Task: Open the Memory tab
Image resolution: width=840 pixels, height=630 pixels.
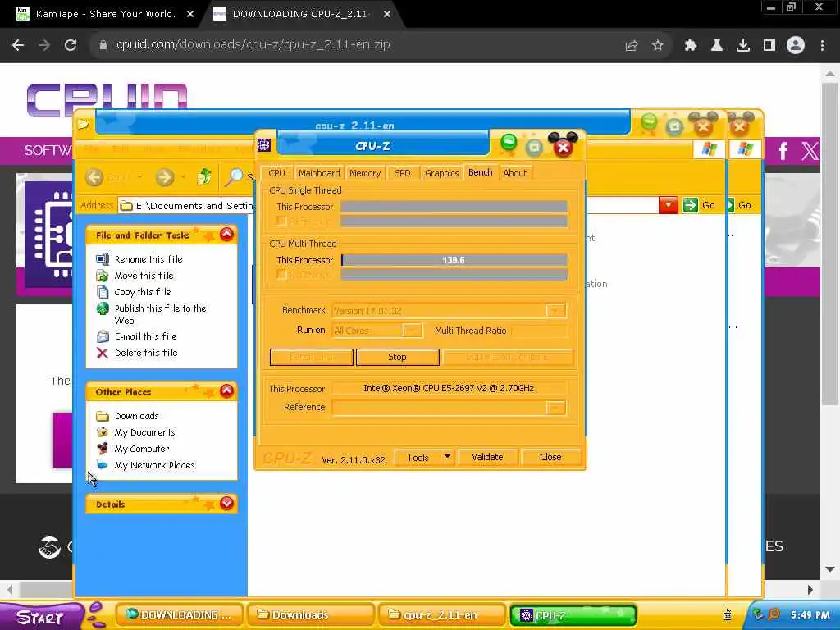Action: 365,173
